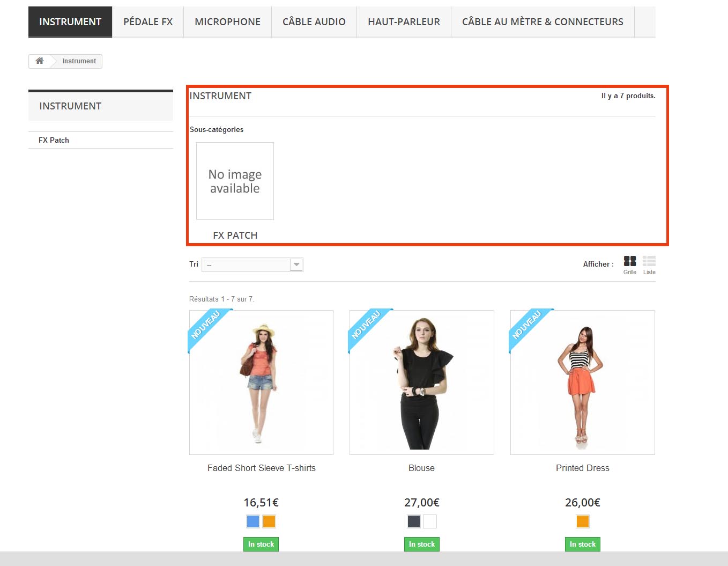
Task: Open the Pédale FX menu tab
Action: click(x=148, y=22)
